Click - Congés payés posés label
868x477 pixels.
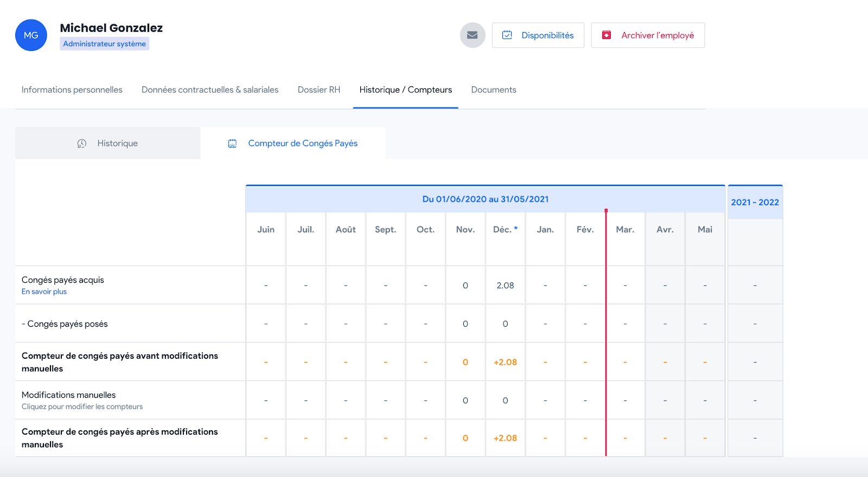(65, 324)
